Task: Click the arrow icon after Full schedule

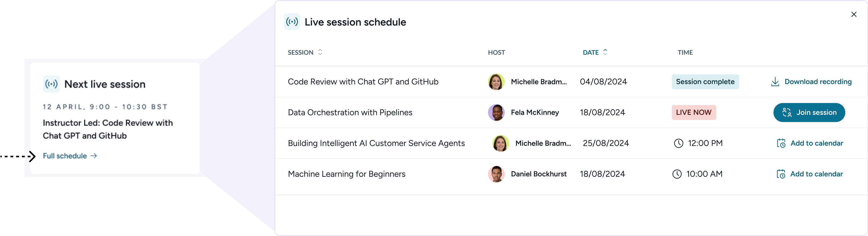Action: [94, 156]
